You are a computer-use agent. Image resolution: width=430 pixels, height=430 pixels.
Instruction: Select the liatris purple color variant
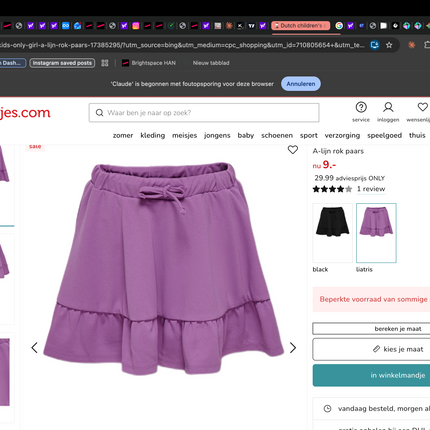(x=376, y=233)
